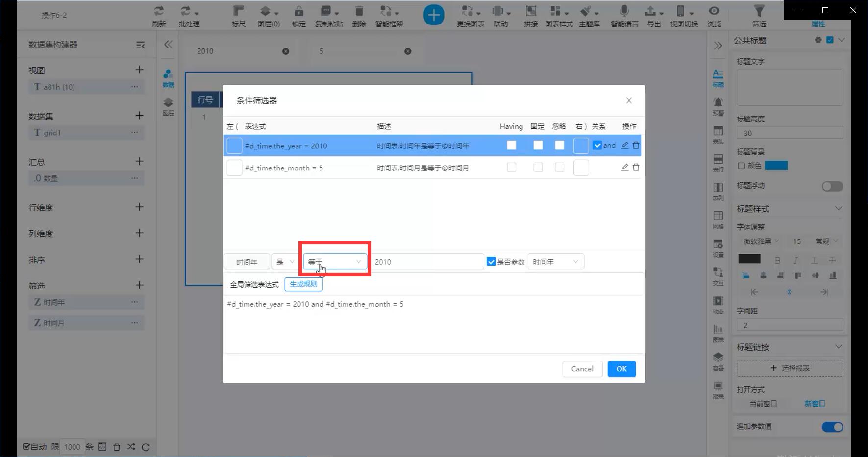Uncheck the 是否参数 checkbox
868x457 pixels.
491,262
